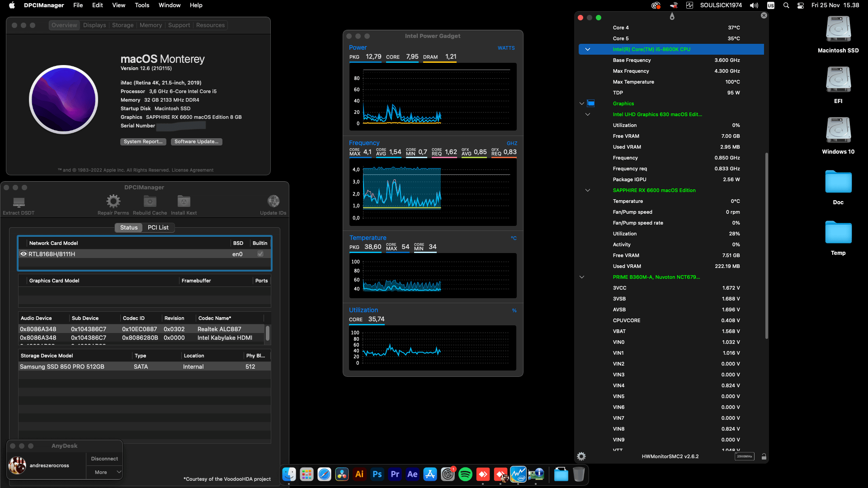This screenshot has height=488, width=868.
Task: Open the Macintosh SSD desktop drive
Action: (x=838, y=34)
